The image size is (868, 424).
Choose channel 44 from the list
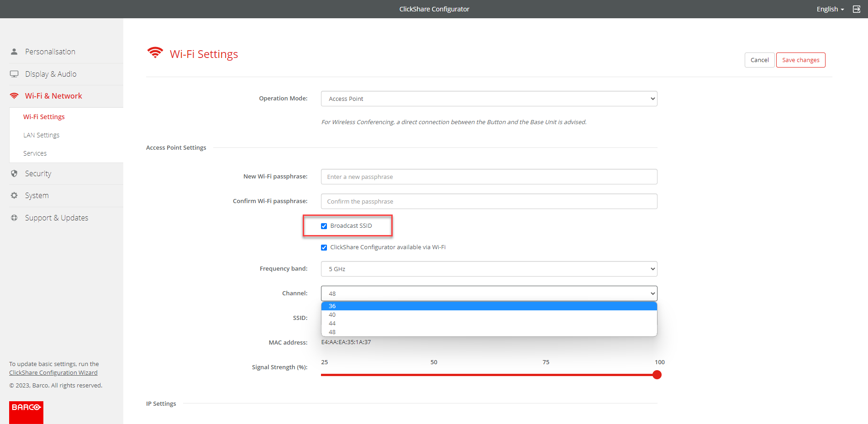[332, 324]
